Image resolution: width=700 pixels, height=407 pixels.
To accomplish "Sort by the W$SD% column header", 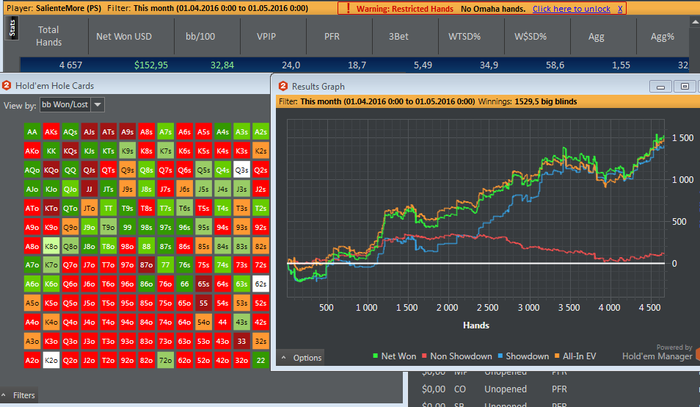I will point(530,37).
